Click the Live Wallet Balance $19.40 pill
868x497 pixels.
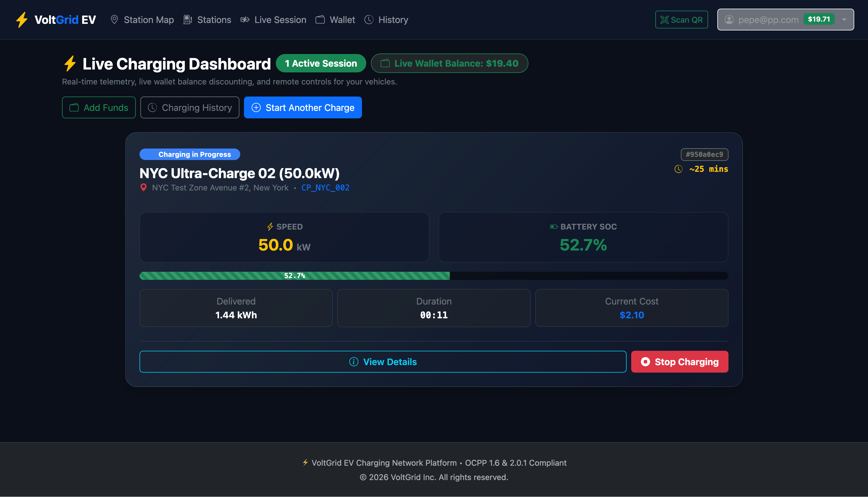point(449,63)
